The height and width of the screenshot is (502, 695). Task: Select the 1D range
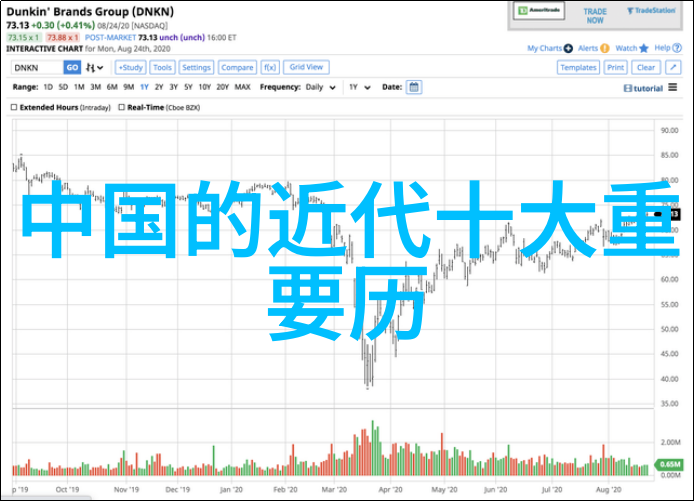48,87
